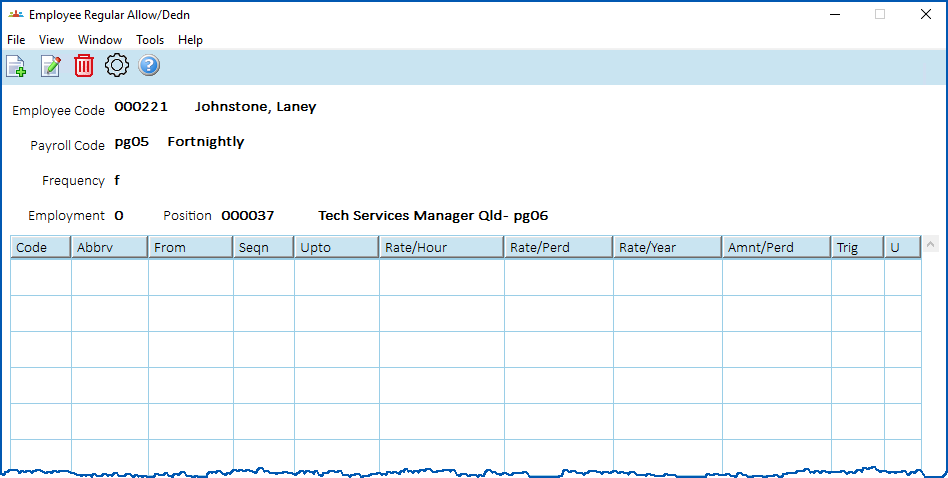Click the Upto column header
Screen dimensions: 948x478
coord(337,247)
